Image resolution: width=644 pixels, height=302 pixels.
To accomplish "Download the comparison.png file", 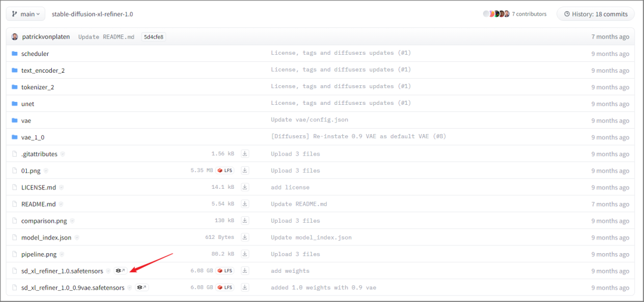I will [x=245, y=221].
